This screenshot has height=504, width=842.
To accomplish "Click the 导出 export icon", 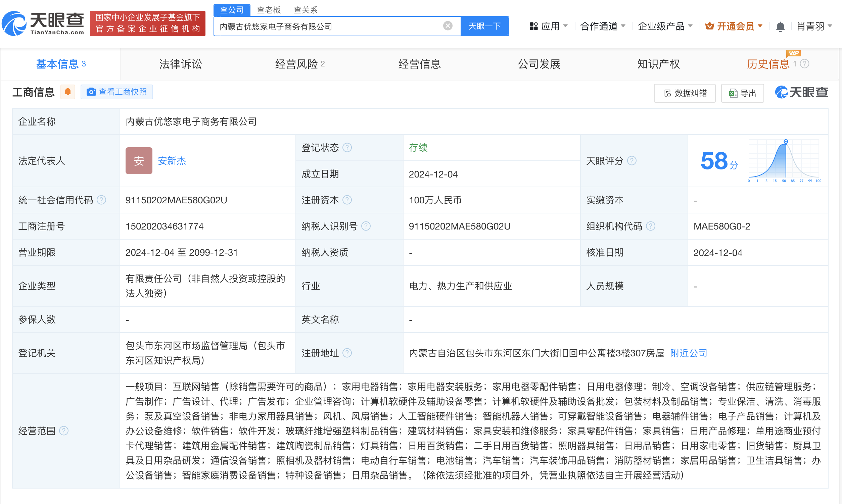I will point(733,93).
